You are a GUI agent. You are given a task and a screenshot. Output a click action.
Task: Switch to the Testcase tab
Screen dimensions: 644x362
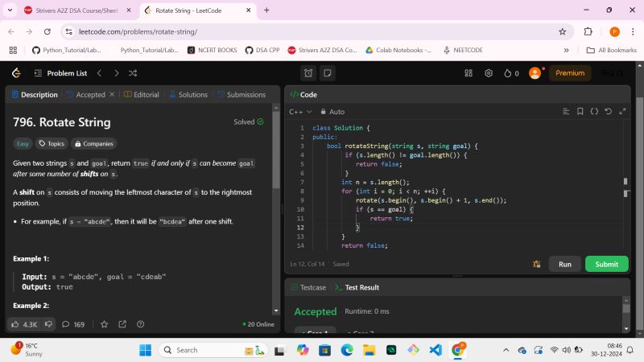pyautogui.click(x=309, y=287)
